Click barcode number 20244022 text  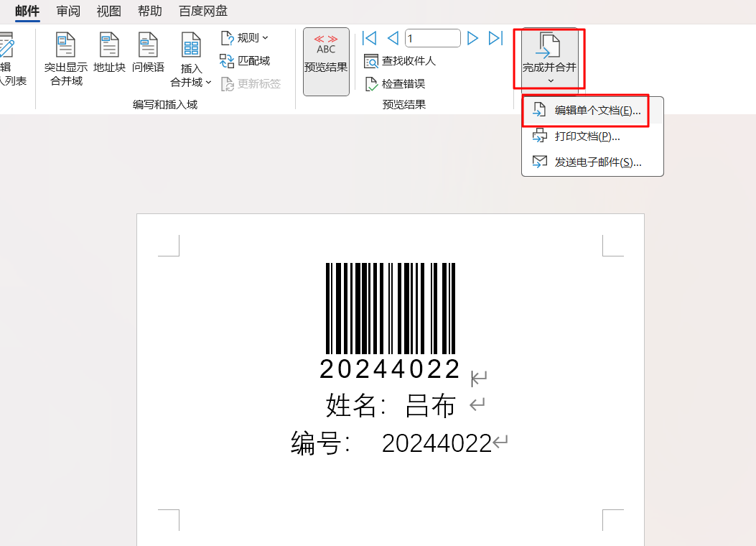(390, 369)
